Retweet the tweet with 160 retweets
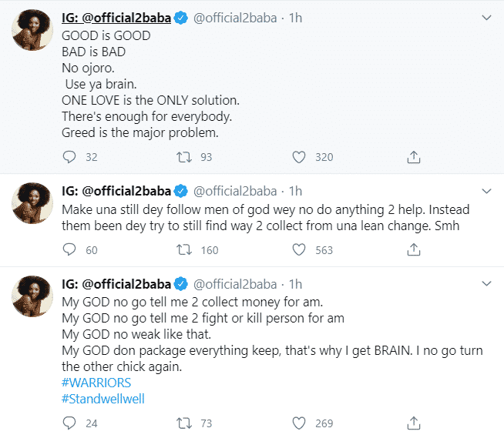 (183, 249)
